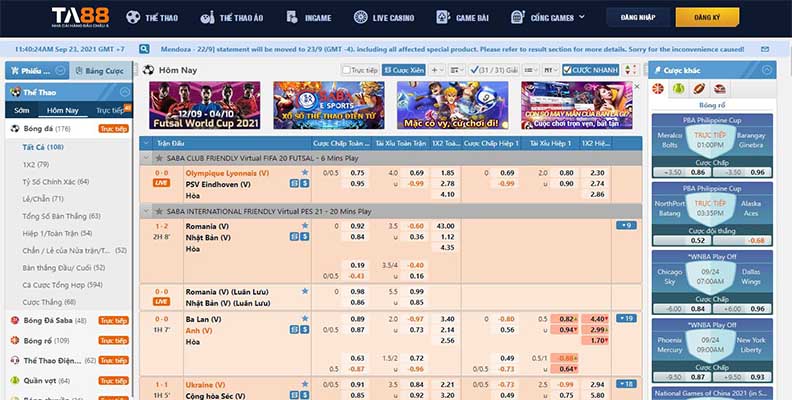Screen dimensions: 792x400
Task: Collapse the Phiếu panel chevron
Action: pyautogui.click(x=60, y=70)
